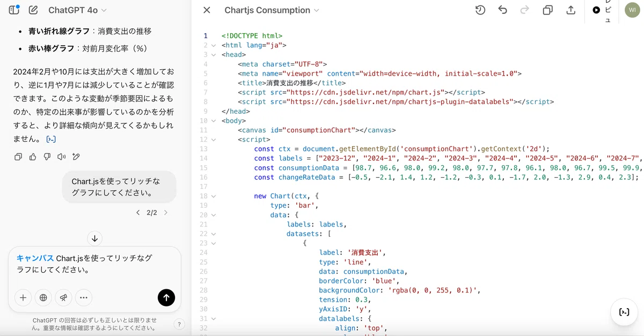644x336 pixels.
Task: Give thumbs up to the response
Action: tap(33, 157)
